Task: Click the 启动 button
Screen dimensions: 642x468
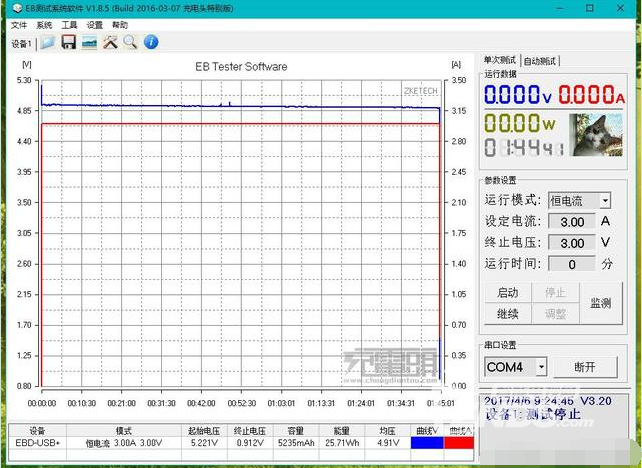Action: [508, 293]
